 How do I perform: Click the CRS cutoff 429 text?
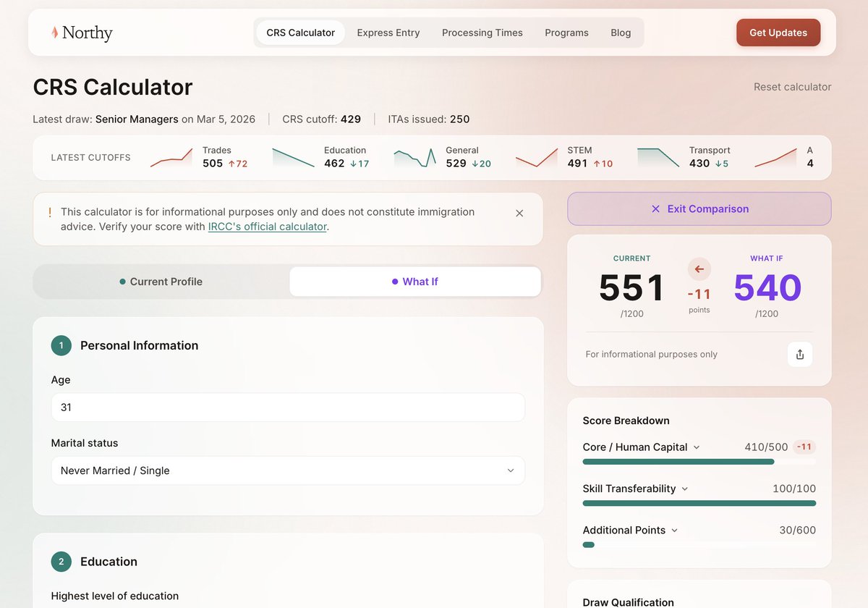coord(321,119)
